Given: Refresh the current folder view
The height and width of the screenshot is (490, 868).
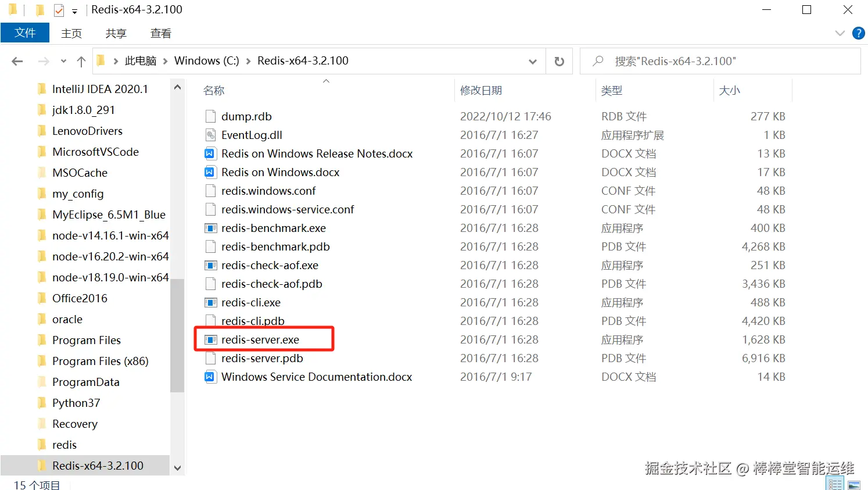Looking at the screenshot, I should coord(559,61).
